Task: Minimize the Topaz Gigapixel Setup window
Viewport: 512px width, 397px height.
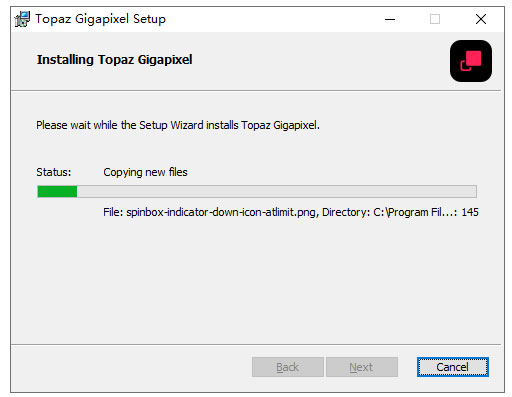Action: 390,19
